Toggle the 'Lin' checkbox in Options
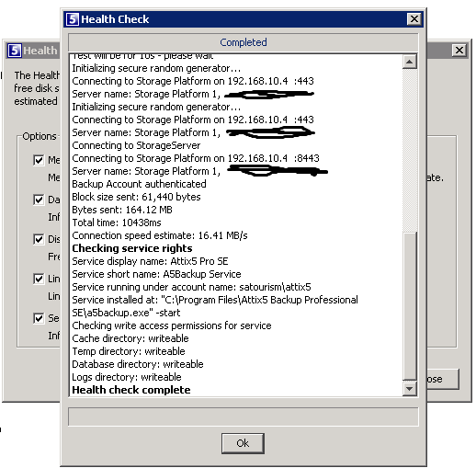476x468 pixels. (39, 279)
